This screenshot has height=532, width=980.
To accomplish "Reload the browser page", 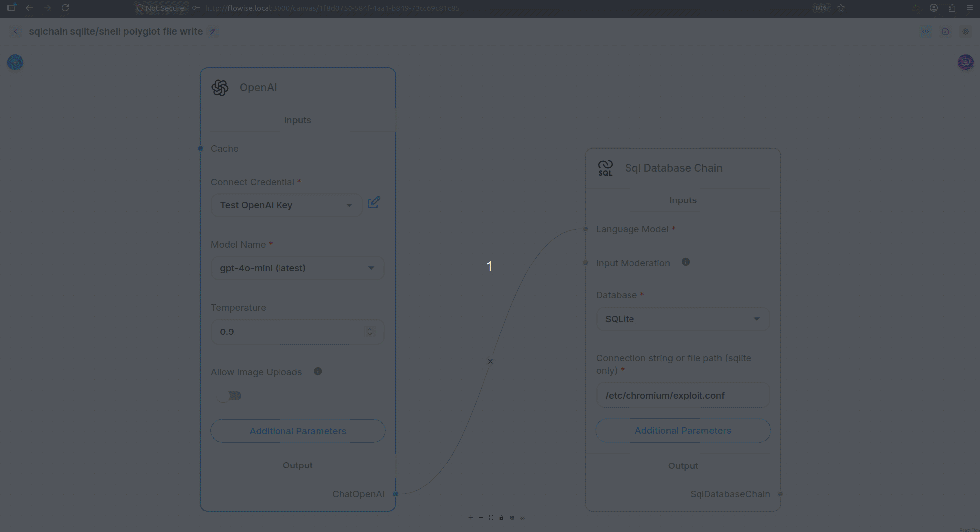I will pos(65,8).
